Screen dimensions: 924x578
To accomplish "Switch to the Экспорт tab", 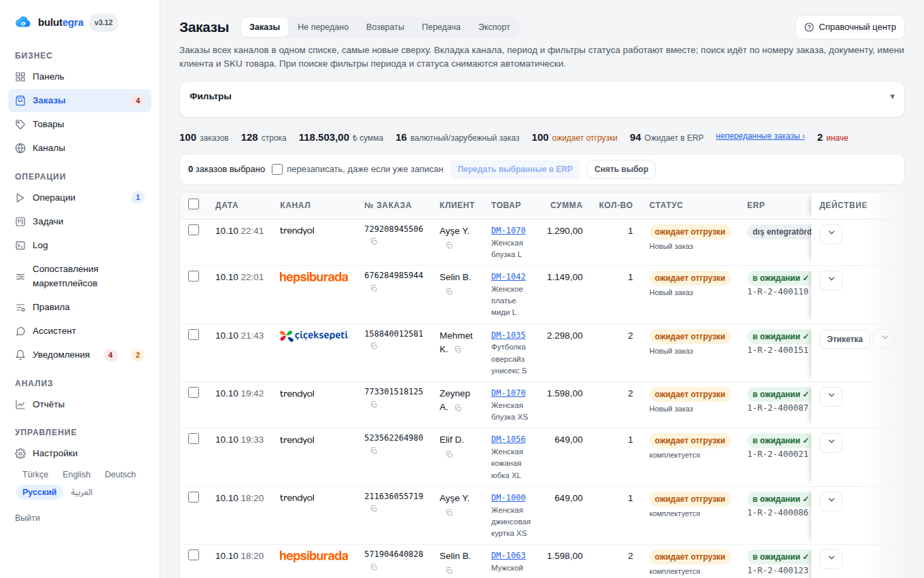I will (494, 27).
